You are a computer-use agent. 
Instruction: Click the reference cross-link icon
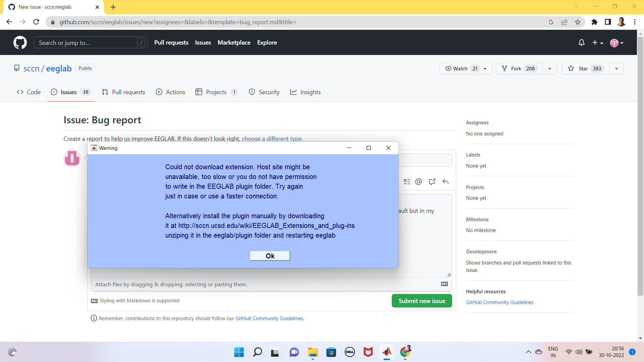click(x=432, y=182)
